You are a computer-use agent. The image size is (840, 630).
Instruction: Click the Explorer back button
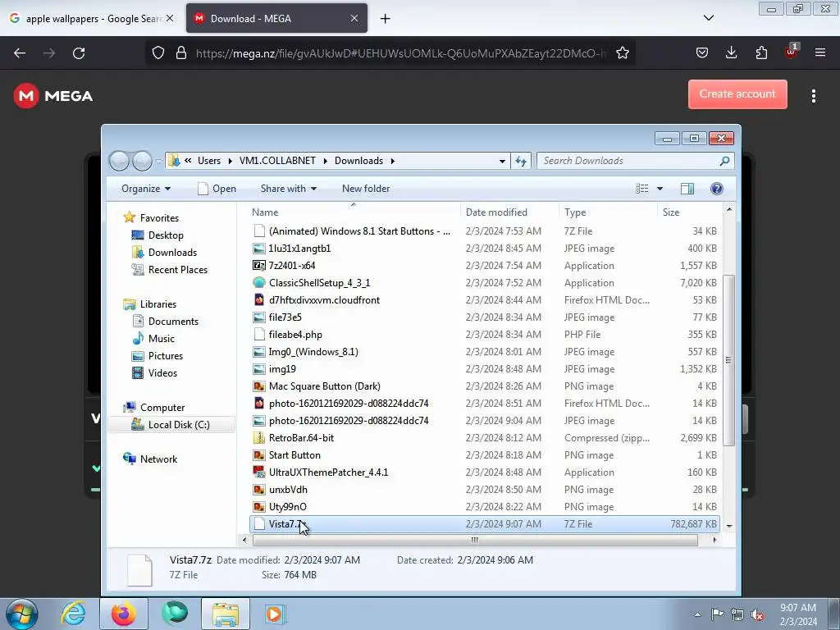click(119, 161)
